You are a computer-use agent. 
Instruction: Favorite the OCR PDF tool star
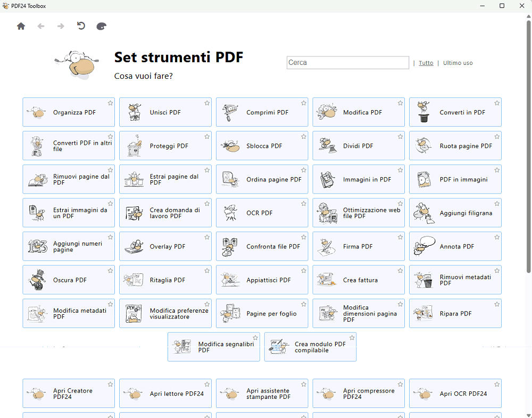304,204
